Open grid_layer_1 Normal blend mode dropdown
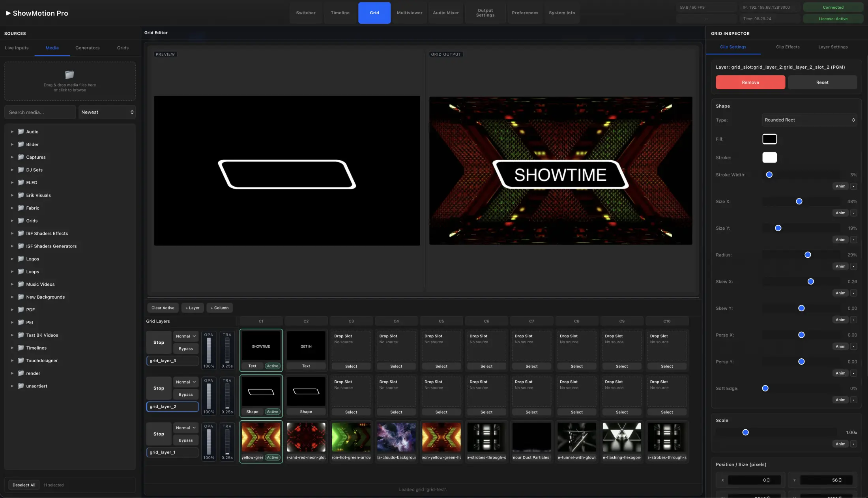This screenshot has height=498, width=868. (x=185, y=428)
